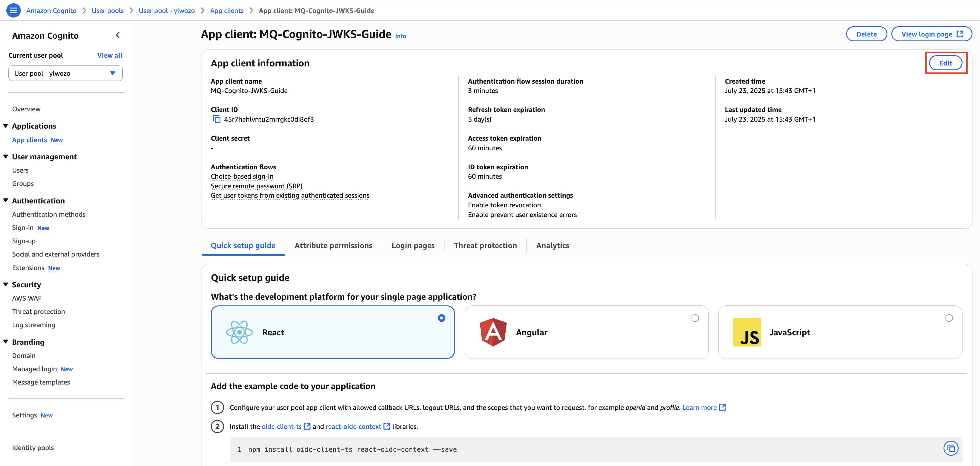Open Groups in the sidebar
The width and height of the screenshot is (980, 466).
[x=23, y=184]
